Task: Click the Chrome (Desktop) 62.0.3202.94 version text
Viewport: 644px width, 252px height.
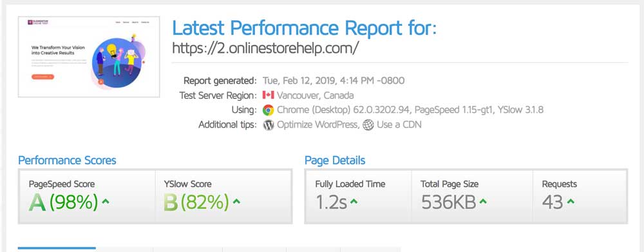Action: click(344, 110)
